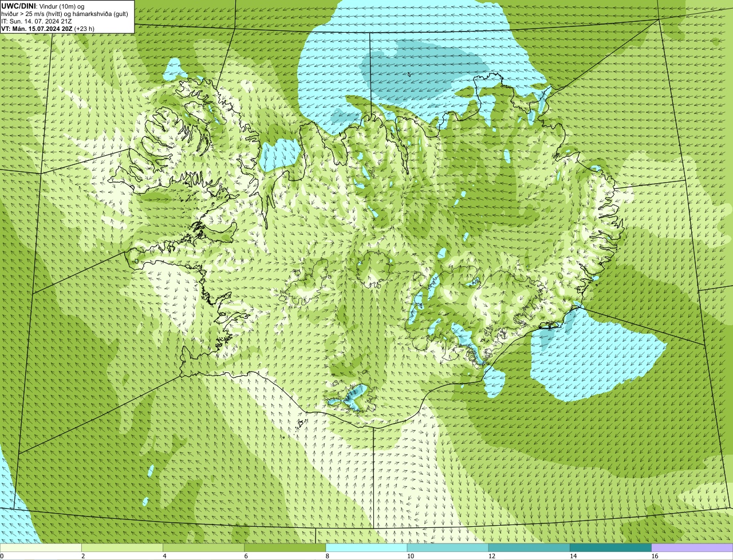Click the legend scale label "10"
This screenshot has width=733, height=560.
[x=411, y=556]
